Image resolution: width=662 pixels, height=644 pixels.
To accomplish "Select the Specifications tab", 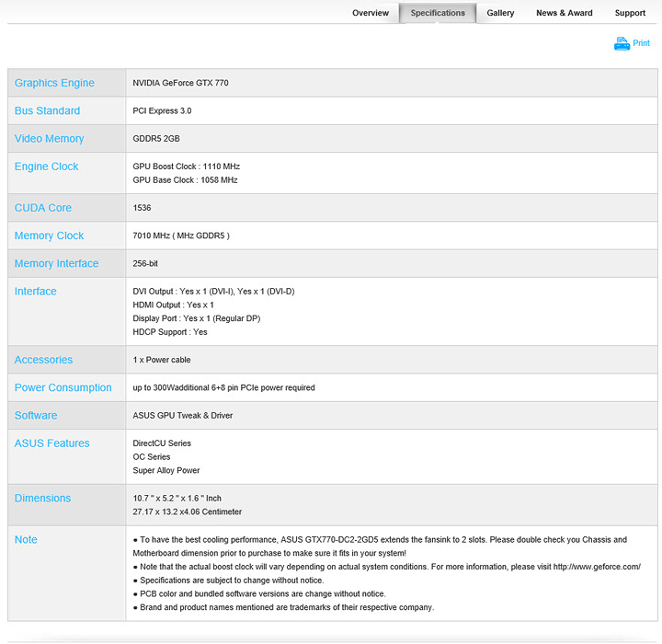I will point(438,13).
